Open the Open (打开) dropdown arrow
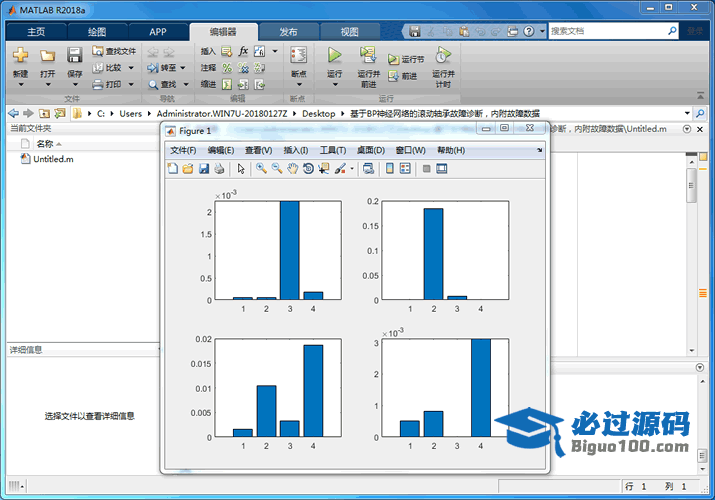 point(47,84)
